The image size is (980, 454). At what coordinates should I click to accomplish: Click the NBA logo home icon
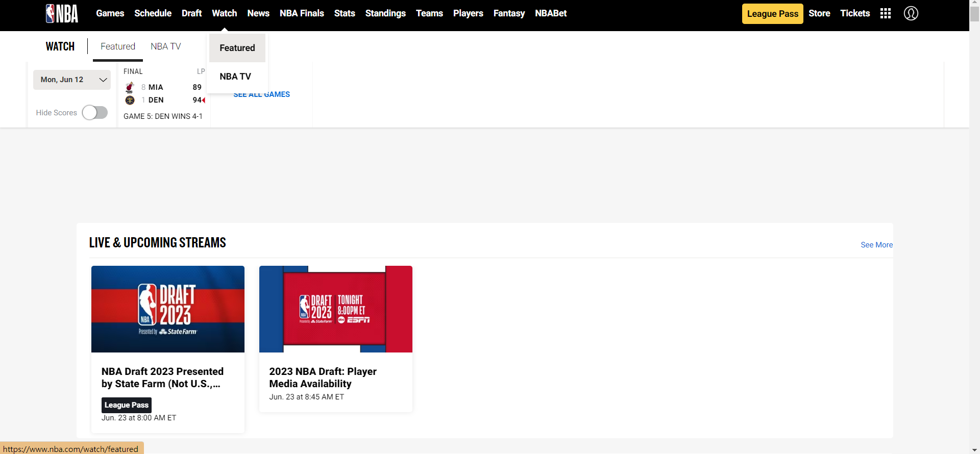[x=62, y=13]
